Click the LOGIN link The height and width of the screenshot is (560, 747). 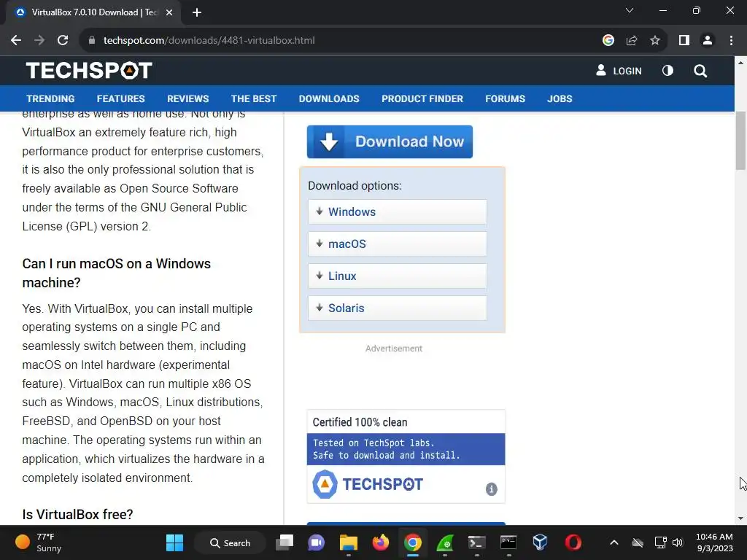click(619, 71)
